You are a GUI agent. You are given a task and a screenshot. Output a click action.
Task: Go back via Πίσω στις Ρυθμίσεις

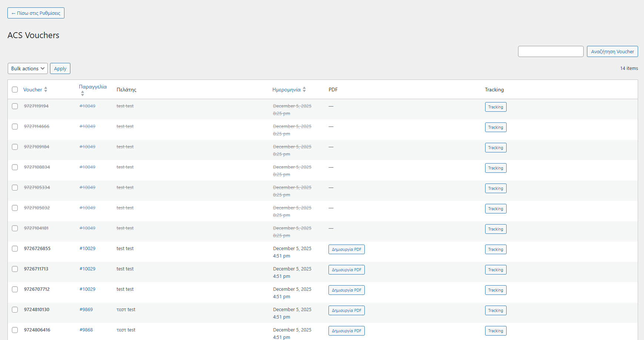tap(36, 13)
